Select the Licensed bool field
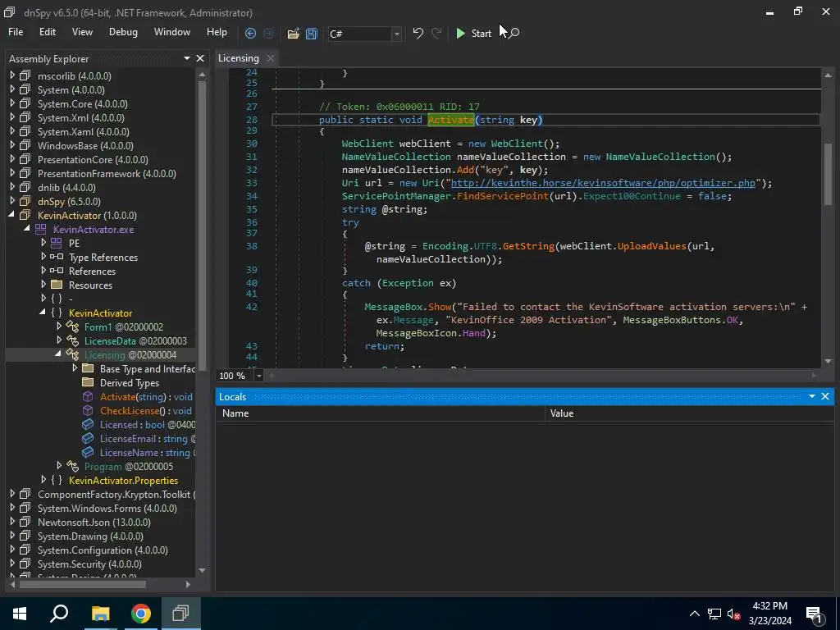840x630 pixels. (x=148, y=424)
